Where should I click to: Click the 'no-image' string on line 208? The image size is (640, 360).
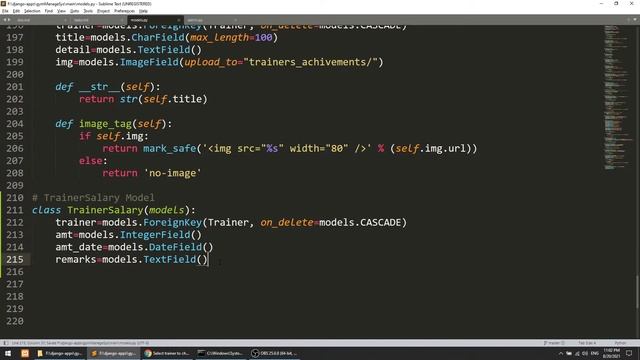(173, 173)
